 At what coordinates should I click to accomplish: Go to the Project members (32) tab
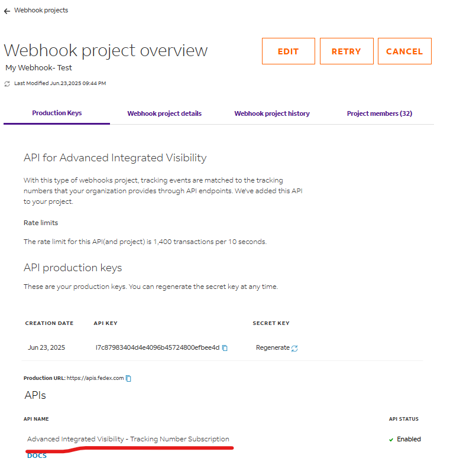click(379, 113)
